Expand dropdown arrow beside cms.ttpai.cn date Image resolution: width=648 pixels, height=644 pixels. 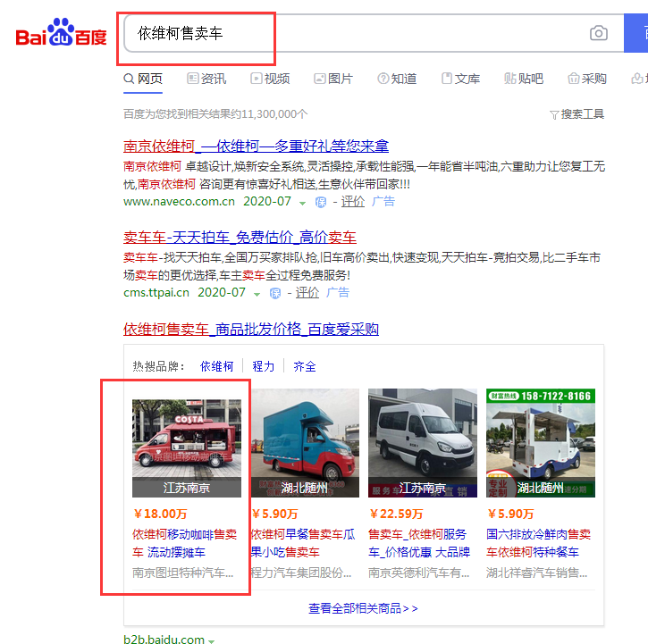click(x=257, y=294)
